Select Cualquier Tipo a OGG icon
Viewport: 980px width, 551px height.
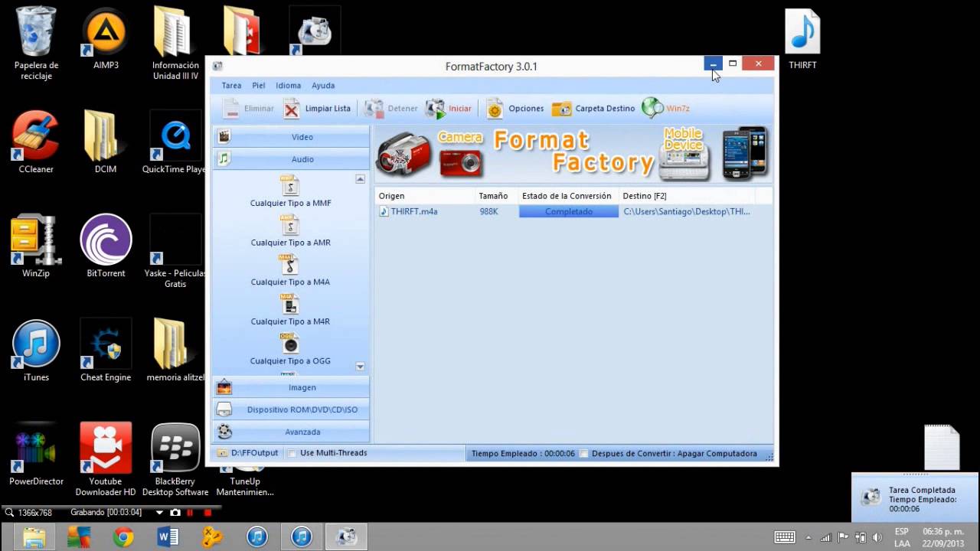coord(290,344)
